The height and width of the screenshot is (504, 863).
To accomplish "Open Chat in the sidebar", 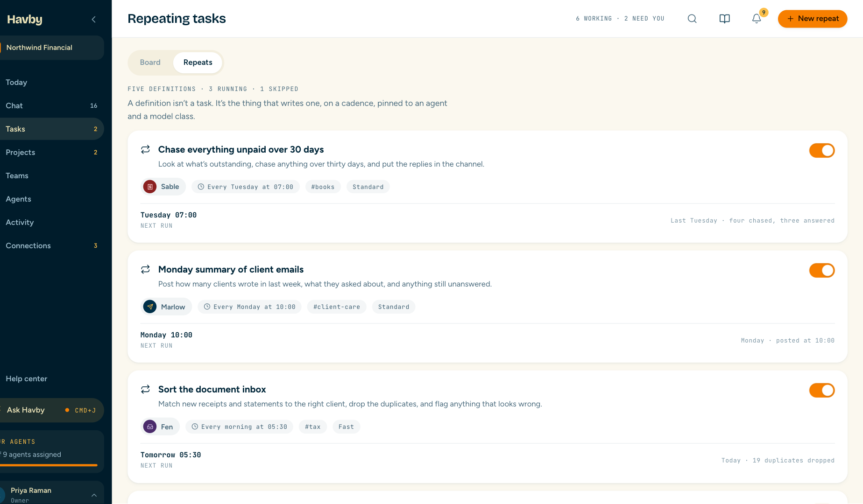I will (52, 105).
